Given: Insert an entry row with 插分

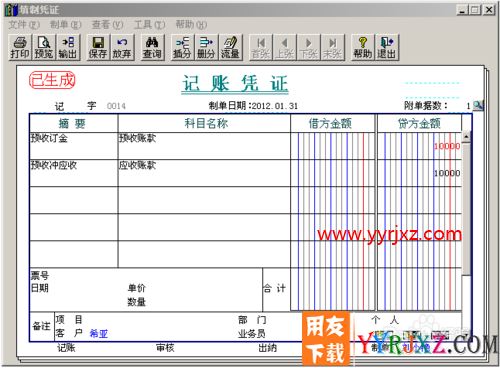Looking at the screenshot, I should (x=182, y=47).
